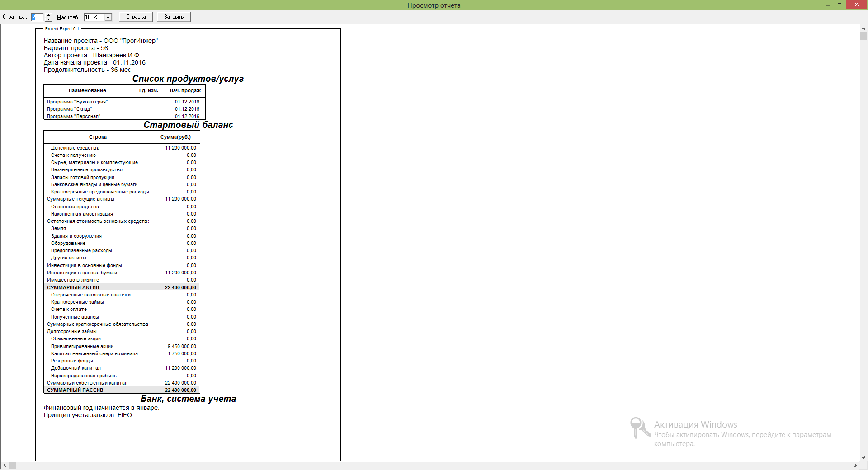868x470 pixels.
Task: Click the 'Денежные средства' row label
Action: (75, 148)
